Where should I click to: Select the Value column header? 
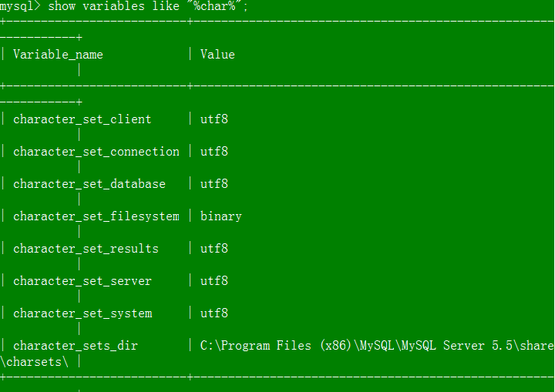pyautogui.click(x=217, y=55)
